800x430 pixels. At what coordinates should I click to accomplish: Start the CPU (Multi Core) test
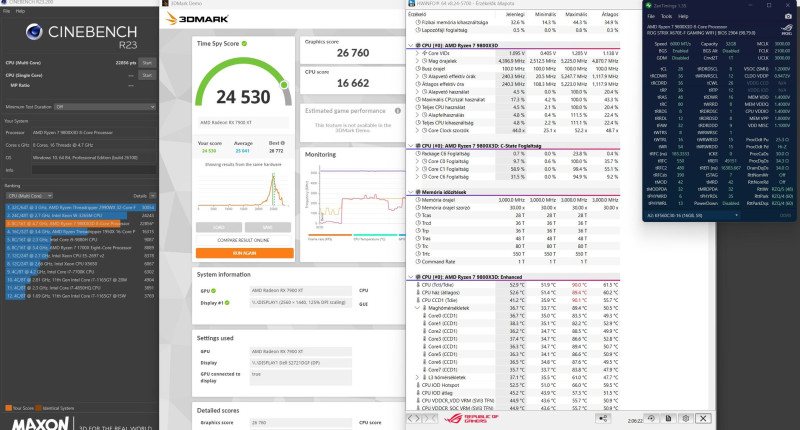click(147, 63)
